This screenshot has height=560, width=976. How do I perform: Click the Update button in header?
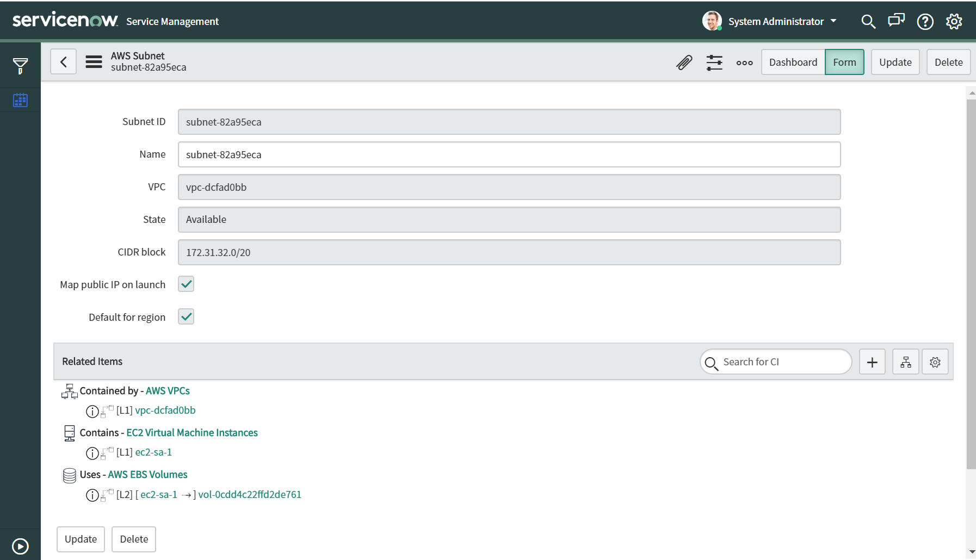895,62
